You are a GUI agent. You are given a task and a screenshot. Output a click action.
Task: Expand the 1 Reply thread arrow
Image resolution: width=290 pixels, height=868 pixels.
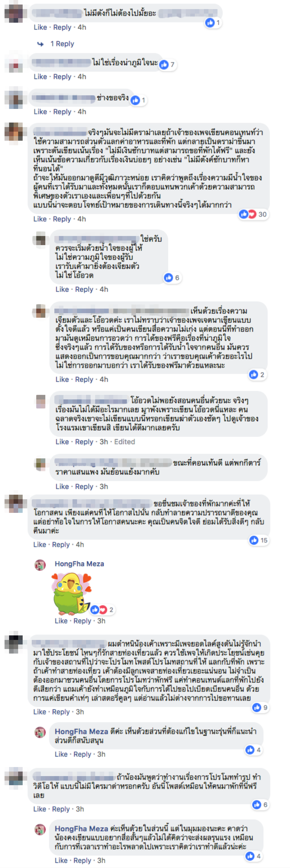(40, 44)
